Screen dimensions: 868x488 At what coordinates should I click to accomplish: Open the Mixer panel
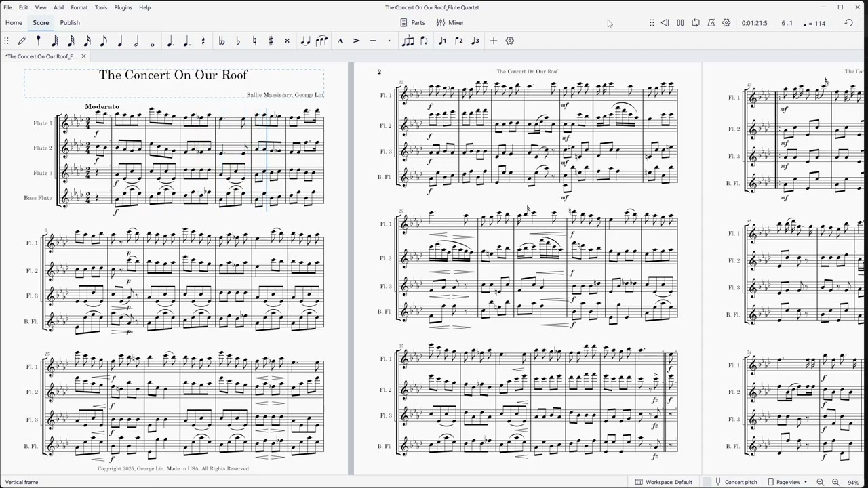click(450, 22)
